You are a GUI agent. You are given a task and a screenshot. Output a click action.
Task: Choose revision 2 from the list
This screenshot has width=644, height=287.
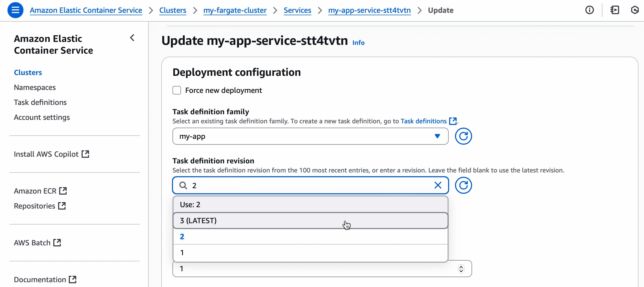point(310,237)
